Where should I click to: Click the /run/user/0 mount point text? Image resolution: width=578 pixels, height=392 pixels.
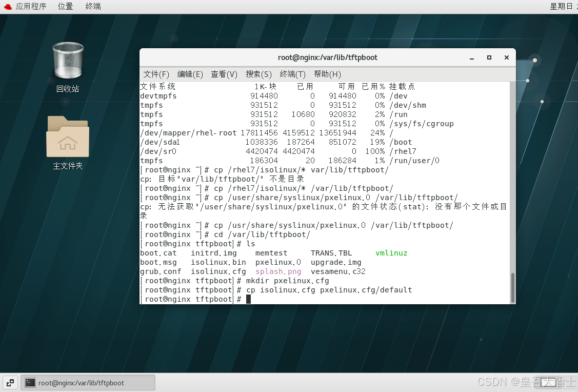[x=414, y=161]
